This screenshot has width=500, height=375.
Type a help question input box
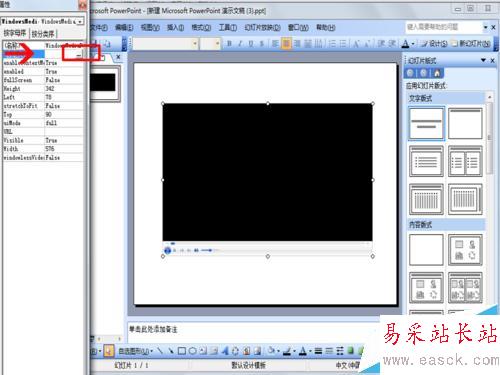coord(443,27)
